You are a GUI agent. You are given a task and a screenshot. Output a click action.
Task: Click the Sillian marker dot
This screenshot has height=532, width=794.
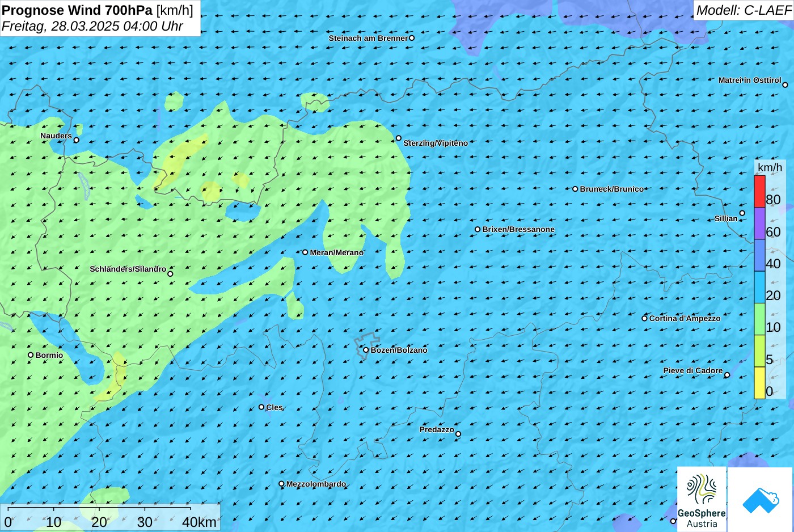[742, 213]
